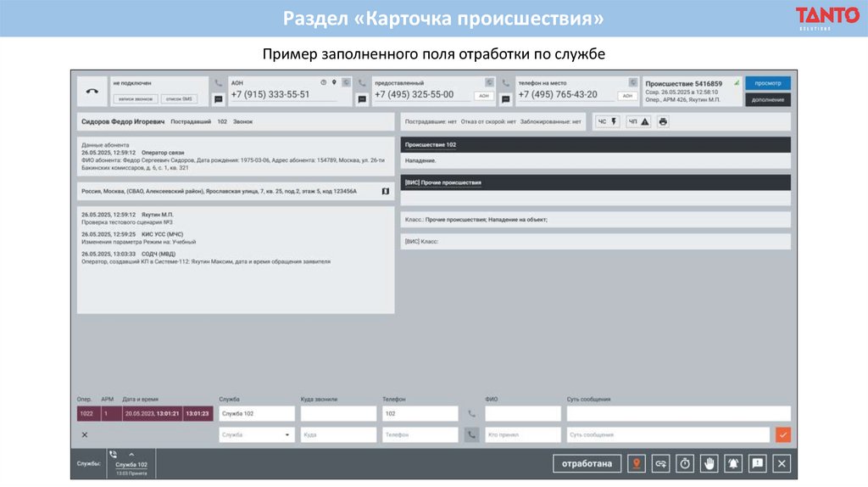Viewport: 868px width, 487px height.
Task: Click the raised hand icon
Action: [709, 464]
